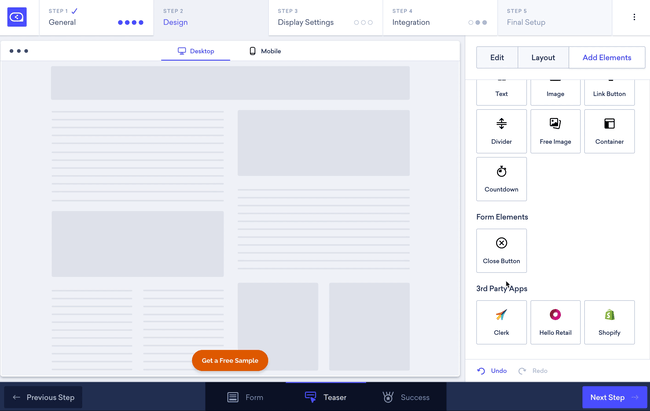Go to Step 3 Display Settings
Image resolution: width=650 pixels, height=411 pixels.
click(325, 17)
